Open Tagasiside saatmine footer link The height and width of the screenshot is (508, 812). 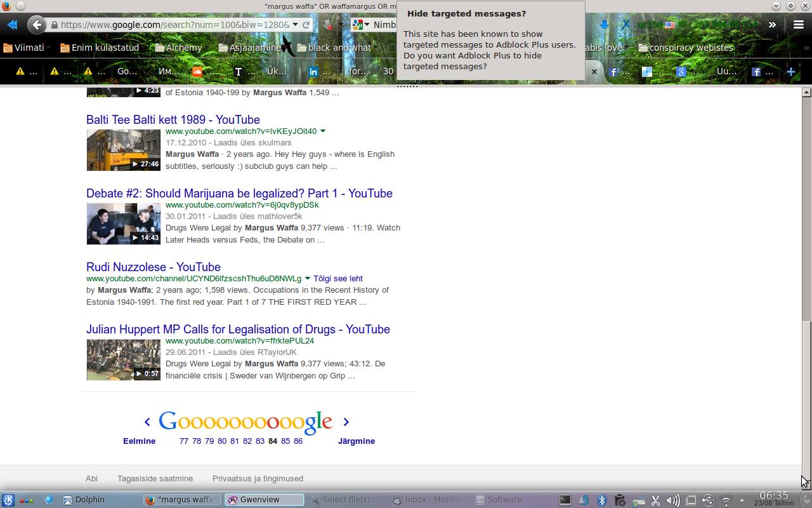(155, 479)
